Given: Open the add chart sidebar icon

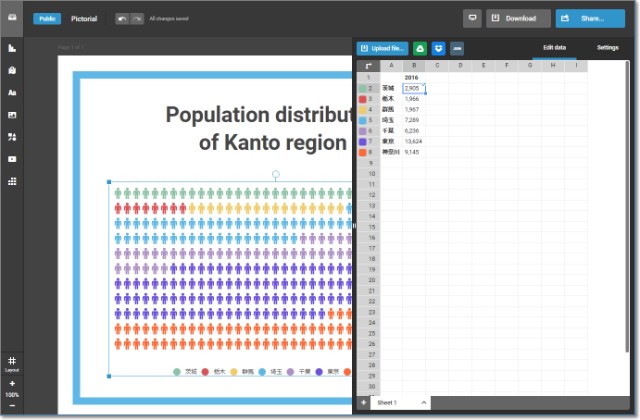Looking at the screenshot, I should [x=12, y=48].
